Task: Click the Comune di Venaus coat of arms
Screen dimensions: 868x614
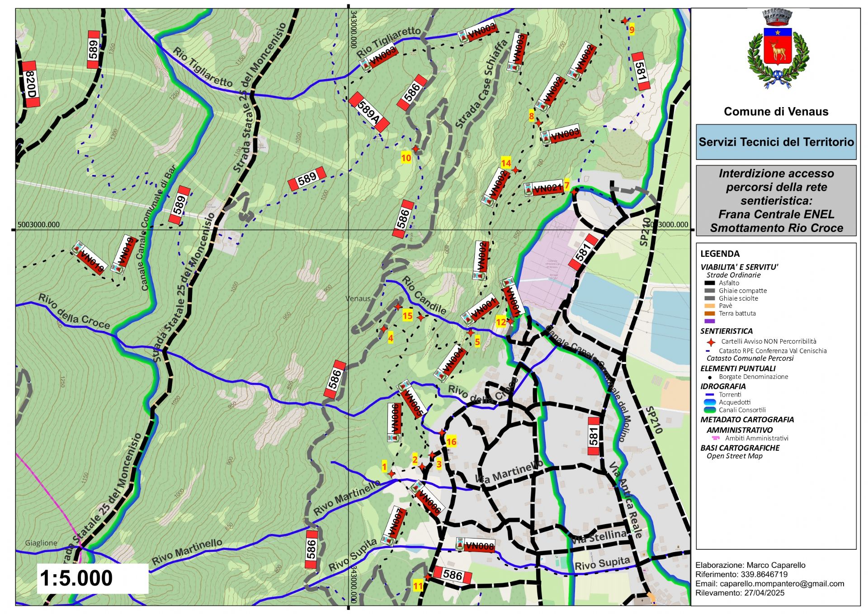Action: pos(778,50)
